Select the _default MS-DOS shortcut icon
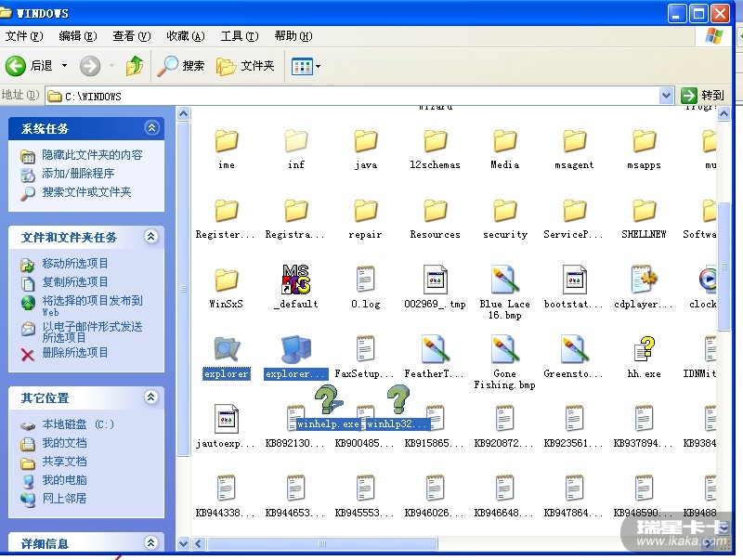743x560 pixels. 296,280
